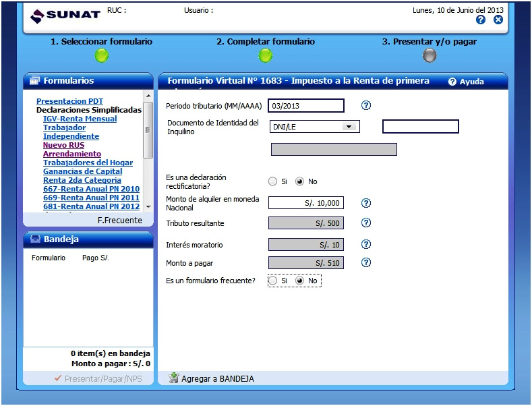Screen dimensions: 532x406
Task: Open 669-Renta Anual PN 2011
Action: click(x=91, y=198)
